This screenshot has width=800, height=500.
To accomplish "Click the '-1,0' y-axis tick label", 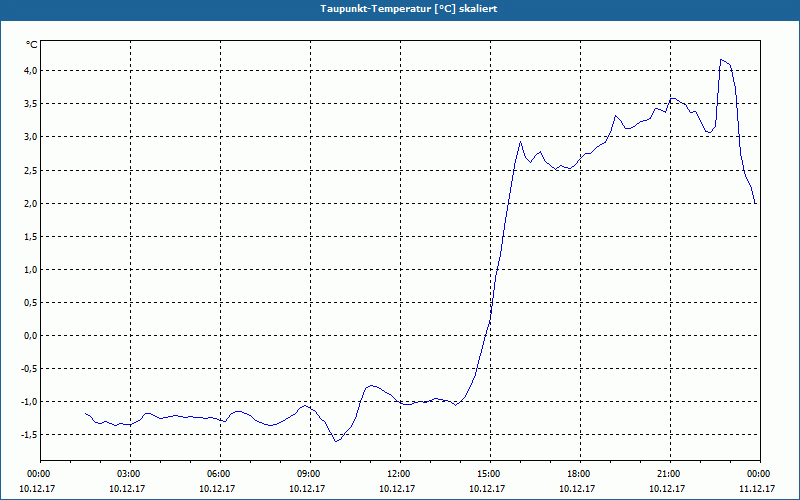I will 29,402.
